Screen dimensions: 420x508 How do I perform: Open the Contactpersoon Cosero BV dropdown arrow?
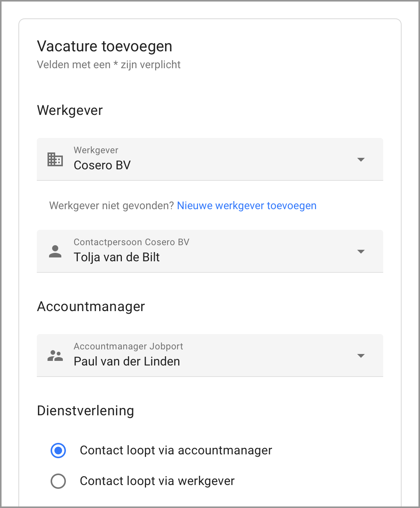point(361,251)
